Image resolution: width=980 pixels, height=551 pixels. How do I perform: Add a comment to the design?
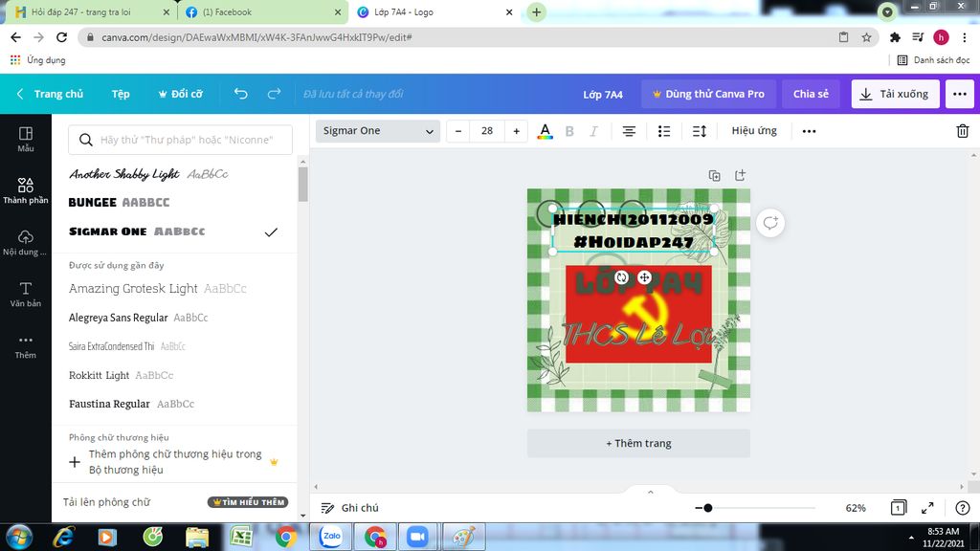click(770, 223)
